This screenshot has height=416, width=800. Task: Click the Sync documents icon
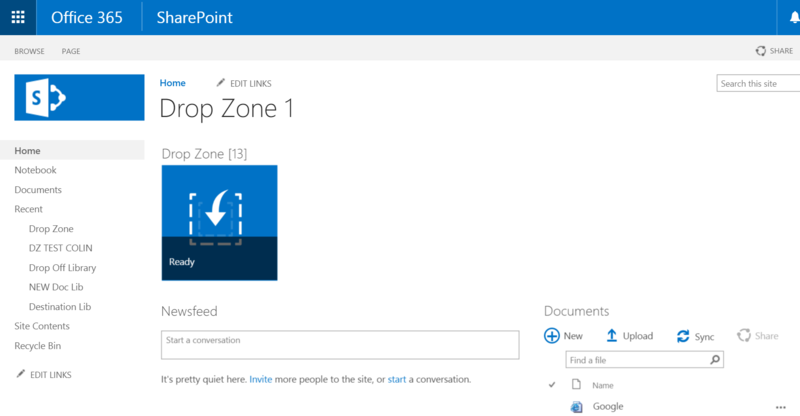tap(683, 336)
